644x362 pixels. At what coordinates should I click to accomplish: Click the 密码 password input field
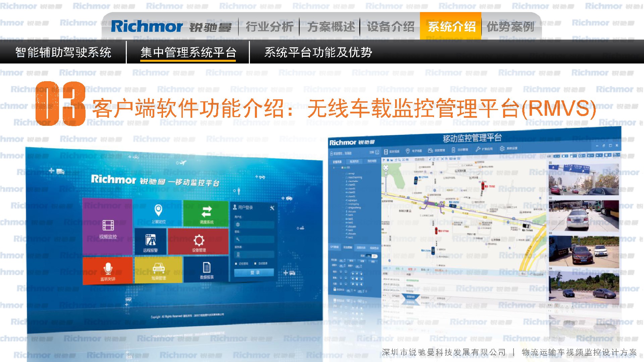(254, 239)
